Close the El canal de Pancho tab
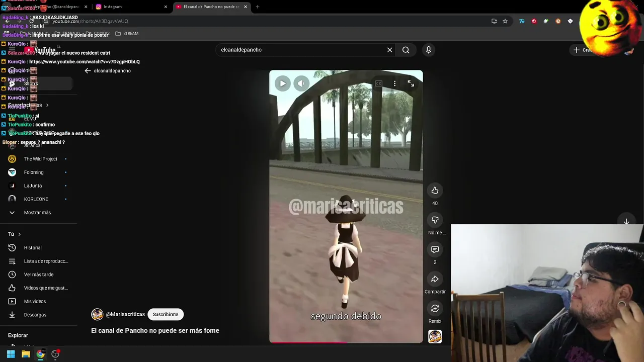Image resolution: width=644 pixels, height=362 pixels. pos(246,7)
